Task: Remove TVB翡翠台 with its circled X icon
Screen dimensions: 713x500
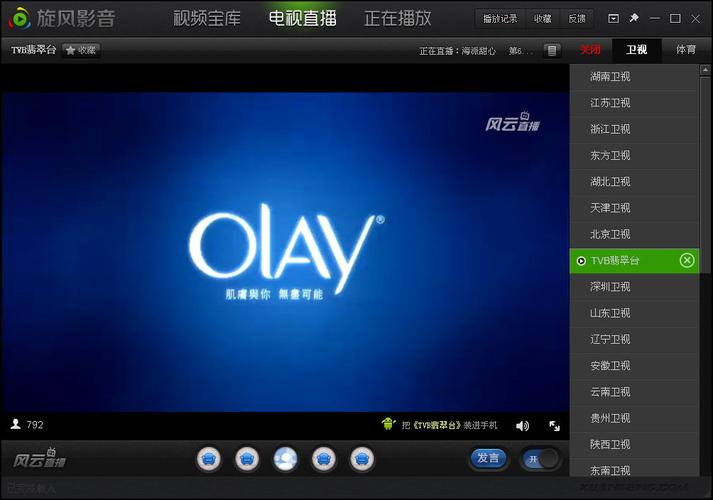Action: coord(687,260)
